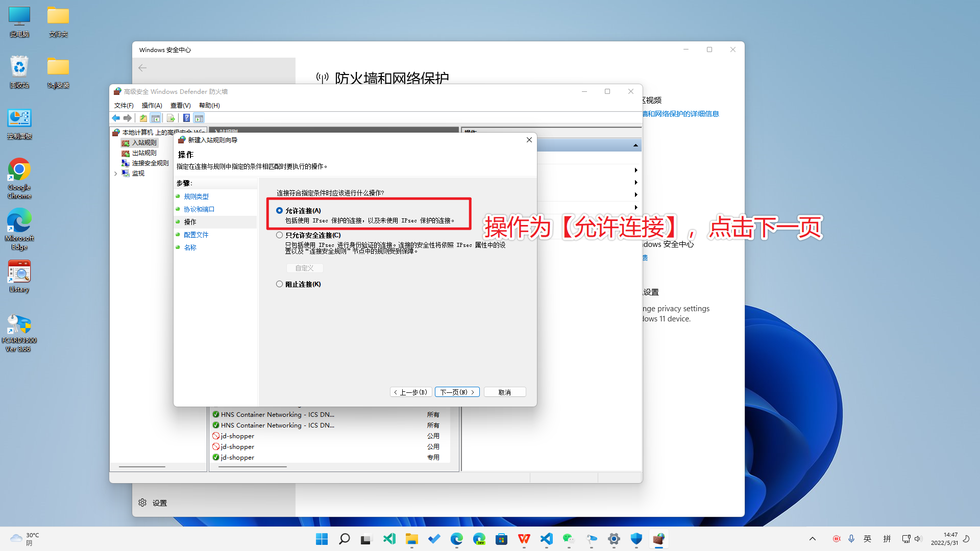Show hidden system tray icons
The height and width of the screenshot is (551, 980).
click(x=813, y=539)
